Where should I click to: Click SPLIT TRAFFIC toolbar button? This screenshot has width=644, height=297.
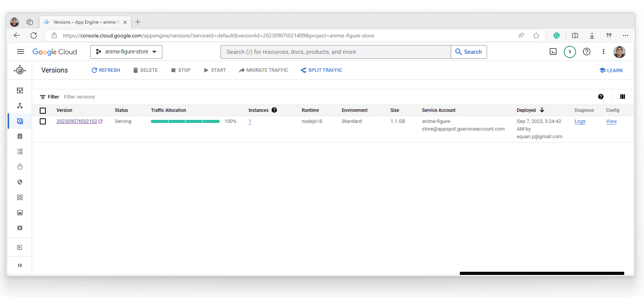322,70
